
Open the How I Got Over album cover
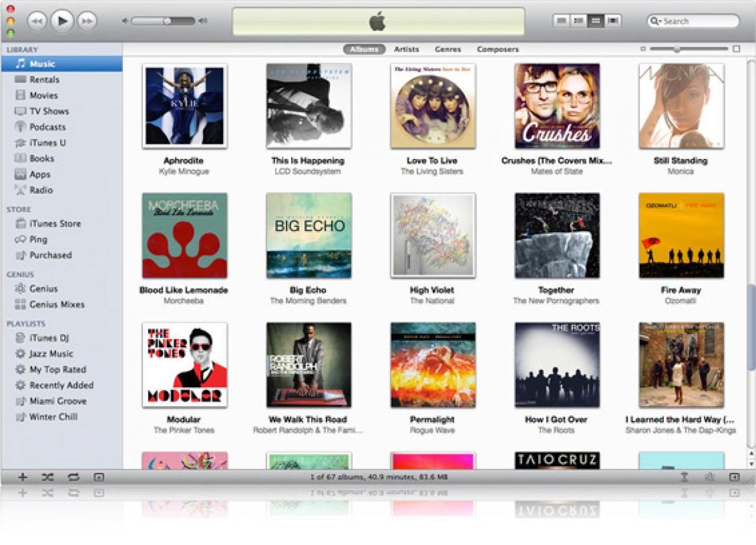(x=556, y=365)
